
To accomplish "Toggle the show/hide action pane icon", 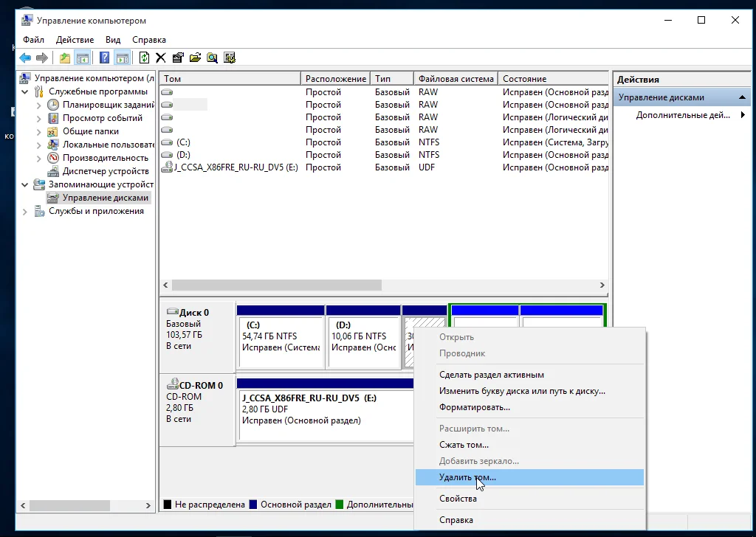I will (x=123, y=58).
